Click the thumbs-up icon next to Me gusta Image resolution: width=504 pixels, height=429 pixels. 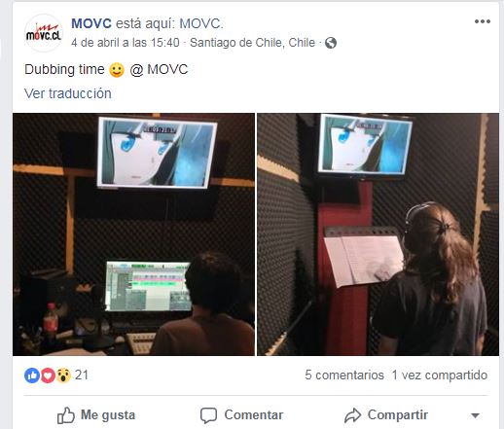66,415
